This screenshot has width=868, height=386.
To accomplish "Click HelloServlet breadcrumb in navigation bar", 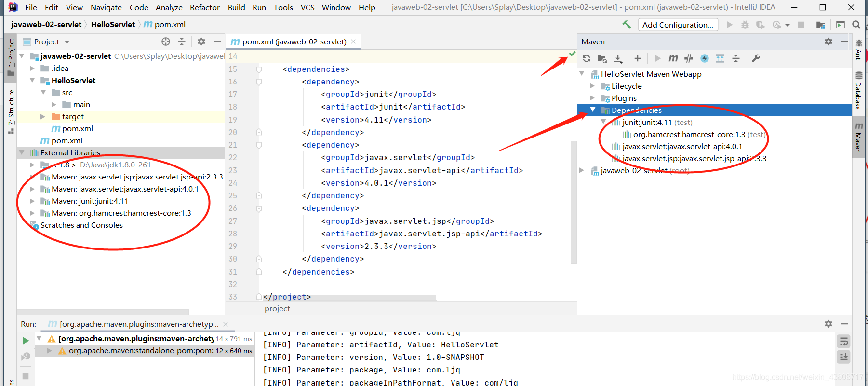I will (x=113, y=25).
